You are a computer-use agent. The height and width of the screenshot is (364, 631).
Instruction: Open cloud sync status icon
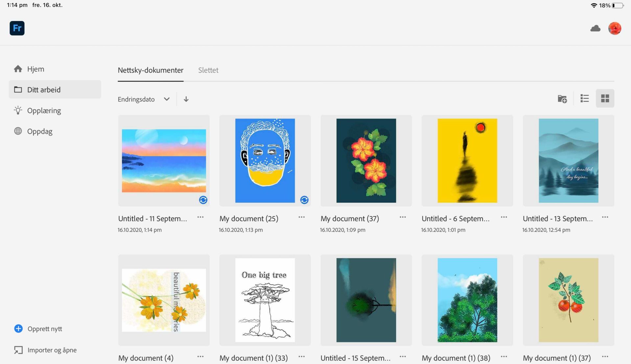pos(595,29)
